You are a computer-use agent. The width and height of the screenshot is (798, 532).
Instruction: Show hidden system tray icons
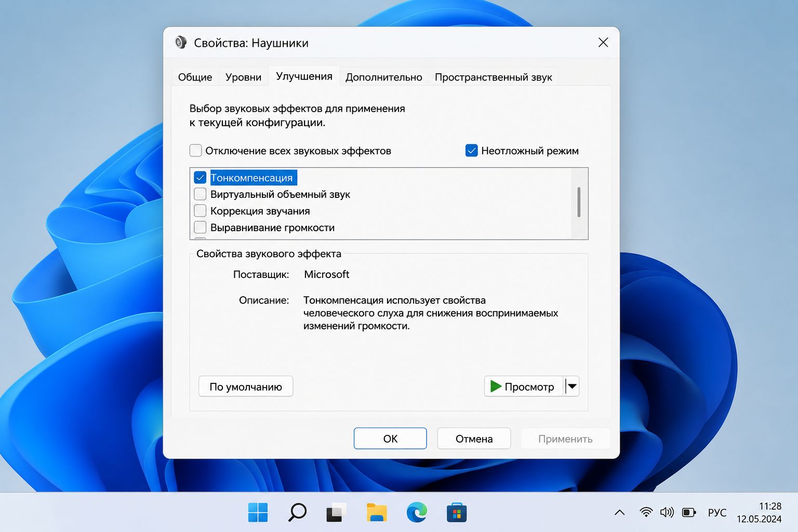[619, 513]
